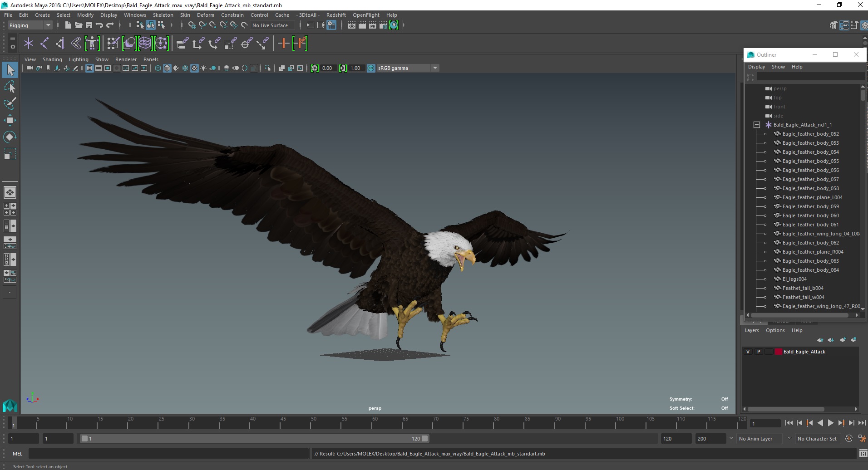Click the Undo arrow icon
The image size is (868, 470).
click(x=99, y=25)
